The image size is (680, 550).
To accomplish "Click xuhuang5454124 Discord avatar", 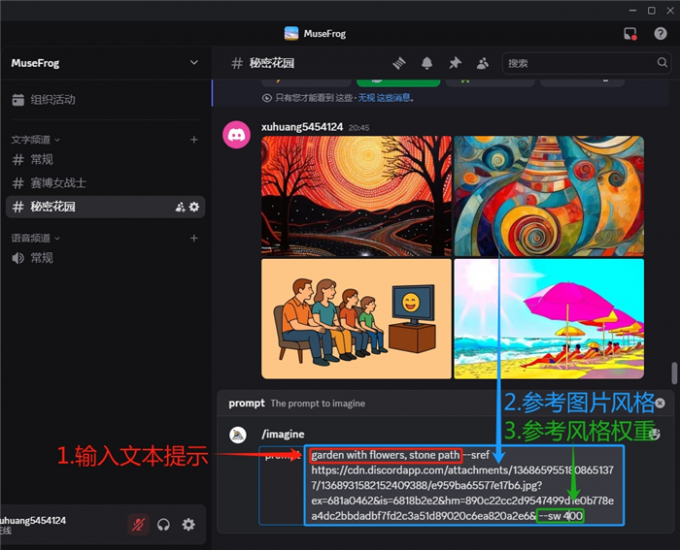I will point(236,135).
